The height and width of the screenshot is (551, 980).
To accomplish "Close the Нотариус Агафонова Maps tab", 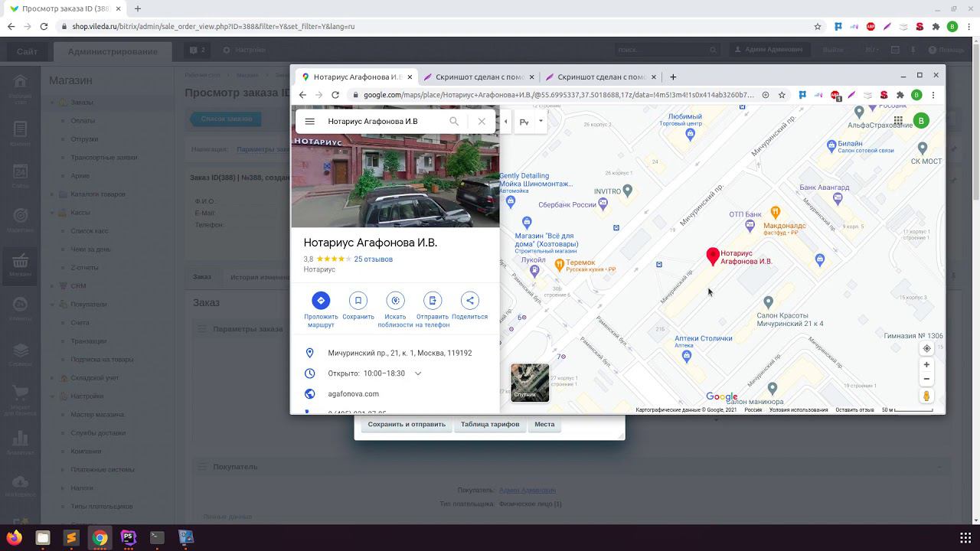I will (410, 77).
